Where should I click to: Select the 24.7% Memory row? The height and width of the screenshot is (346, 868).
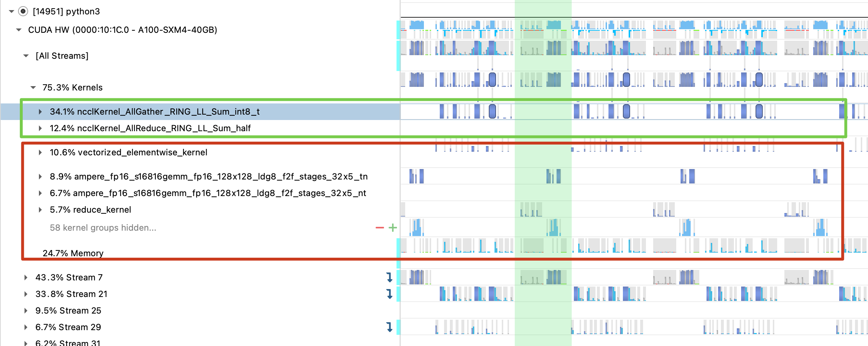73,253
